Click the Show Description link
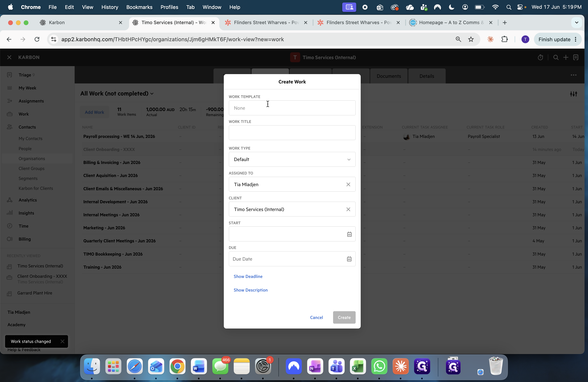The width and height of the screenshot is (588, 382). point(250,290)
